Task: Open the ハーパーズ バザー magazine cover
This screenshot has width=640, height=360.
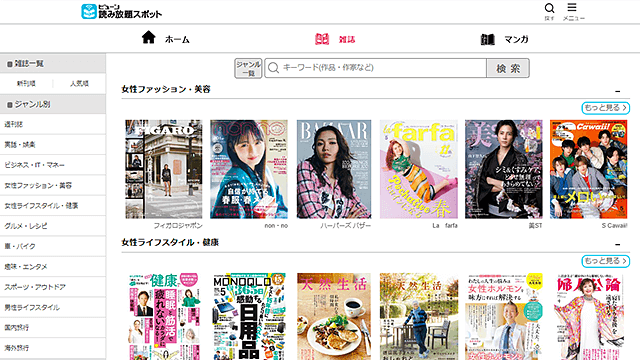Action: [334, 169]
